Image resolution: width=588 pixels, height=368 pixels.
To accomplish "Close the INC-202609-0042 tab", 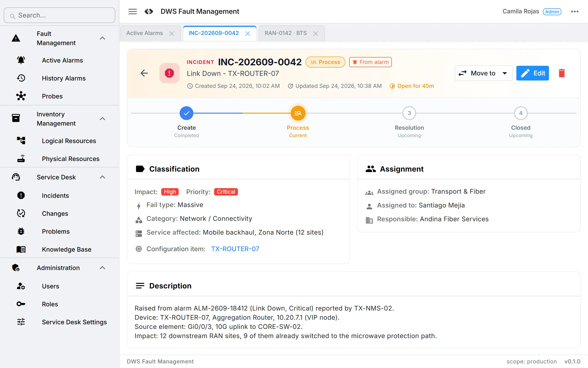I will (x=248, y=34).
